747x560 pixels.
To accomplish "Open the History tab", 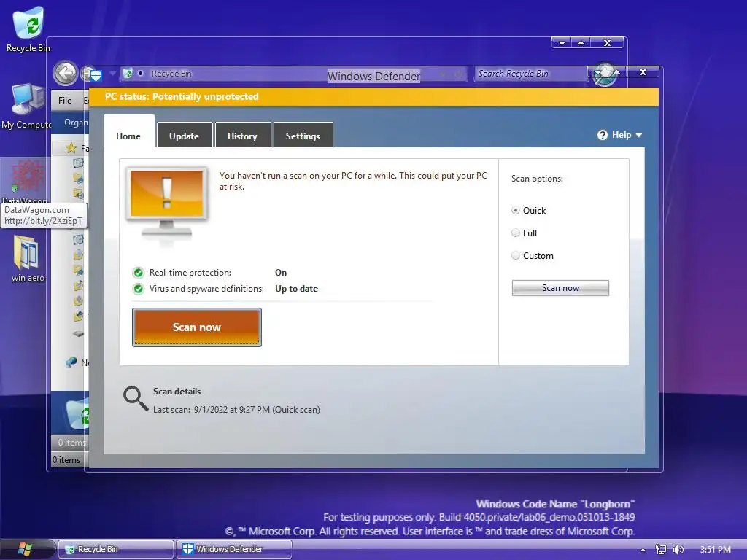I will tap(242, 136).
